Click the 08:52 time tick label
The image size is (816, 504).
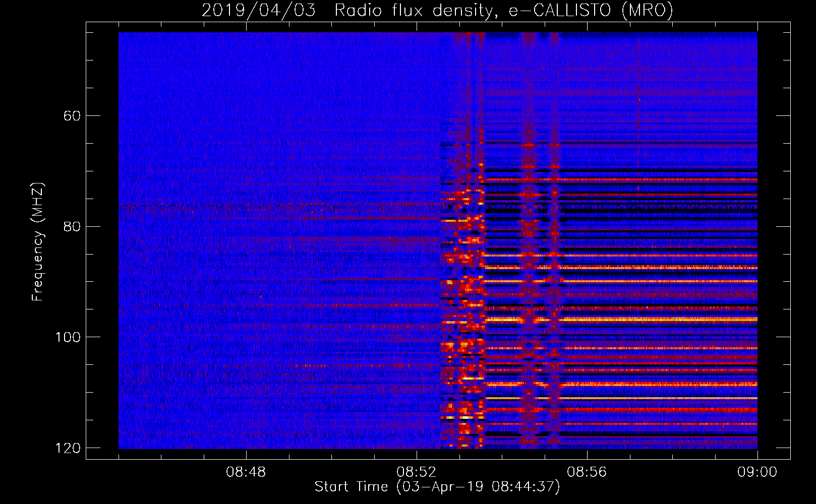[x=417, y=472]
